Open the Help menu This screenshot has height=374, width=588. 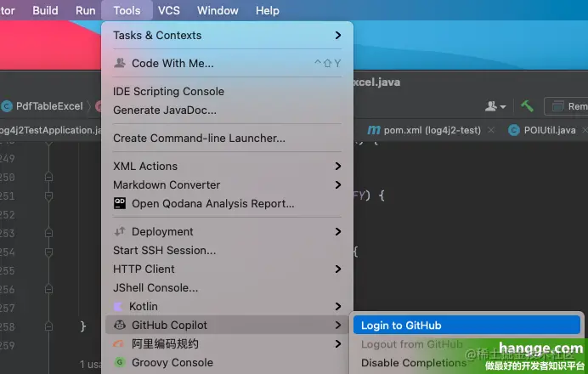268,10
